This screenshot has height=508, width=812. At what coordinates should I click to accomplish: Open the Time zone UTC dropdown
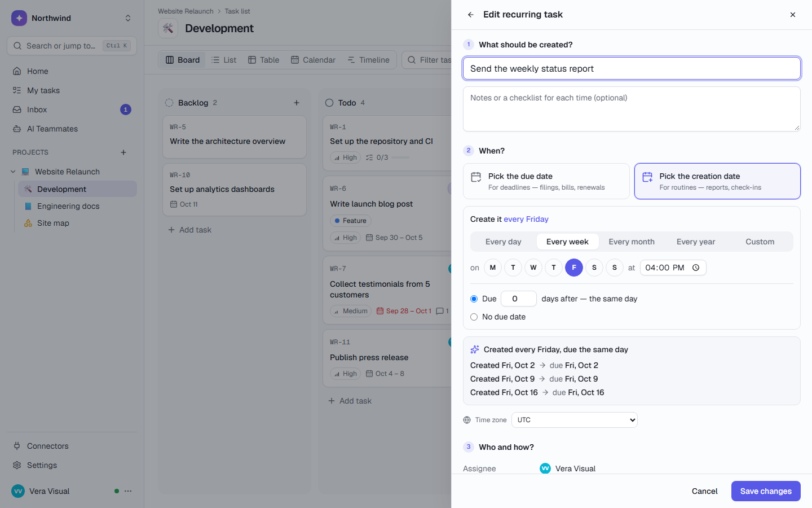pos(575,420)
